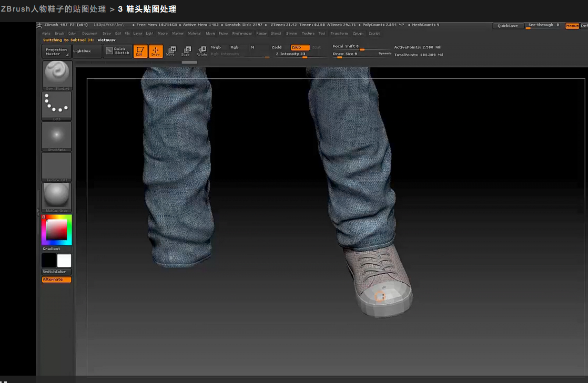The image size is (588, 383).
Task: Open the Edit menu
Action: tap(118, 33)
